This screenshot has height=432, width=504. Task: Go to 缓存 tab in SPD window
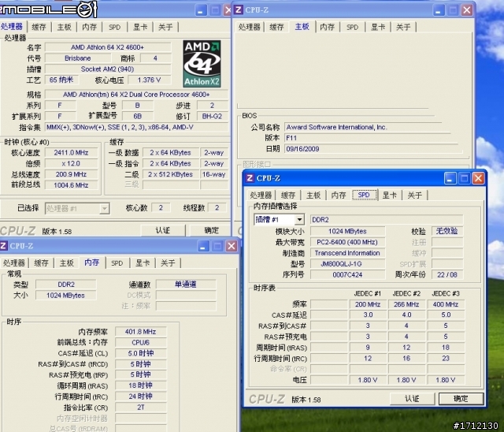click(x=288, y=195)
